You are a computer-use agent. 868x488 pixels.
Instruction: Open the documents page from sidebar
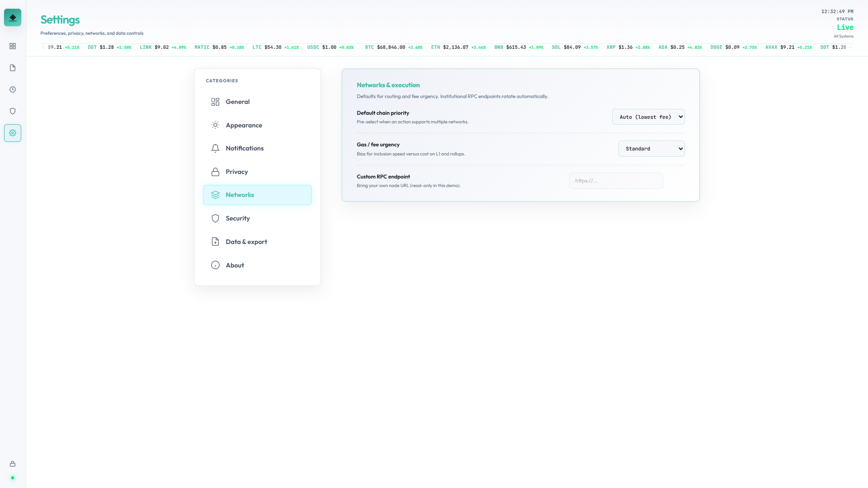(13, 68)
